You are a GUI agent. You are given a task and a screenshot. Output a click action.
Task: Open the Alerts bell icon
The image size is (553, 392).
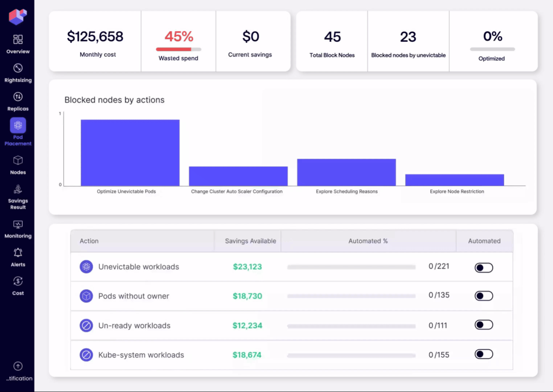[18, 253]
